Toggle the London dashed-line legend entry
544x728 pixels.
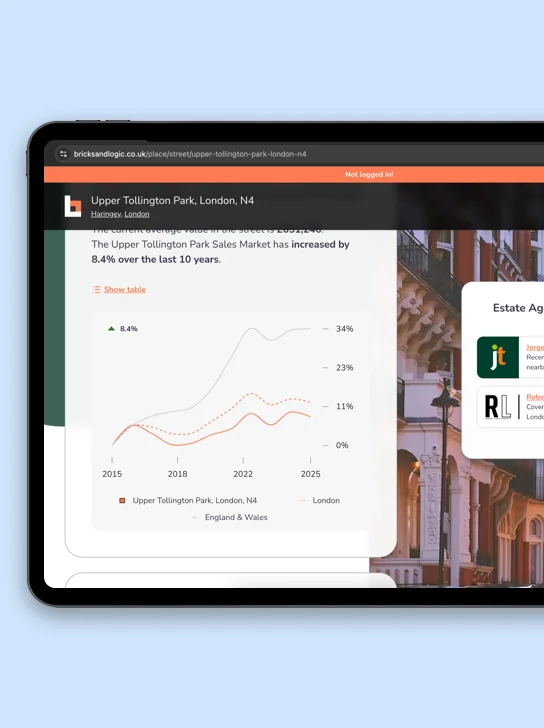(x=319, y=500)
